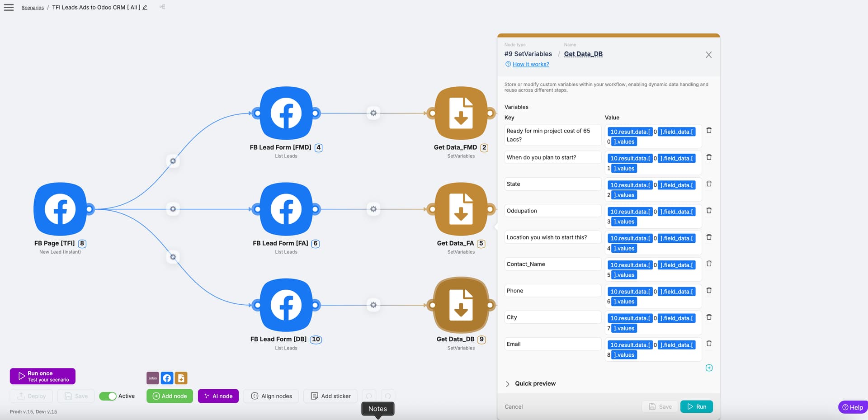Image resolution: width=868 pixels, height=420 pixels.
Task: Delete the 'Ready for min project cost' variable
Action: coord(709,130)
